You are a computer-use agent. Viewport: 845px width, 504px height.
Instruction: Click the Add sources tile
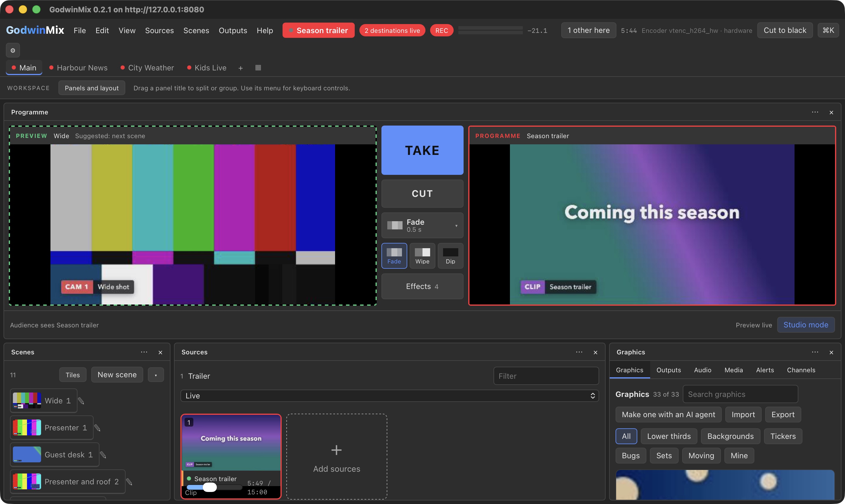[x=337, y=457]
